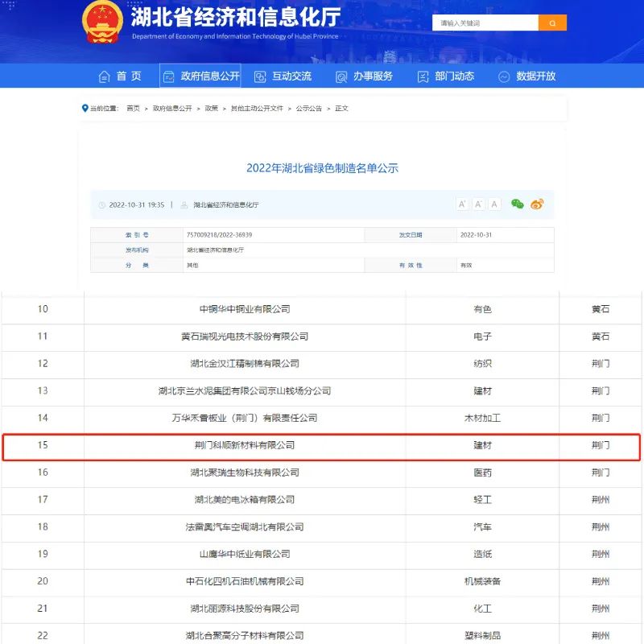Image resolution: width=644 pixels, height=644 pixels.
Task: Click 正文 in the breadcrumb
Action: tap(341, 109)
